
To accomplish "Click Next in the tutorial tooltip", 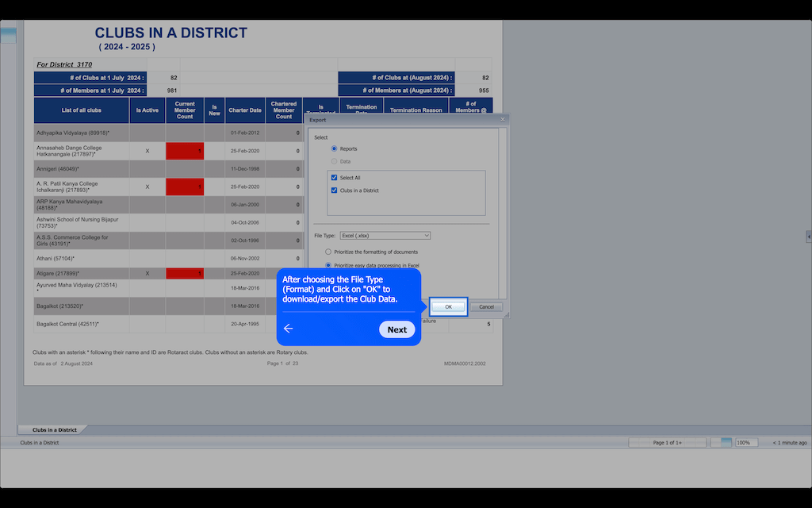I will coord(396,329).
